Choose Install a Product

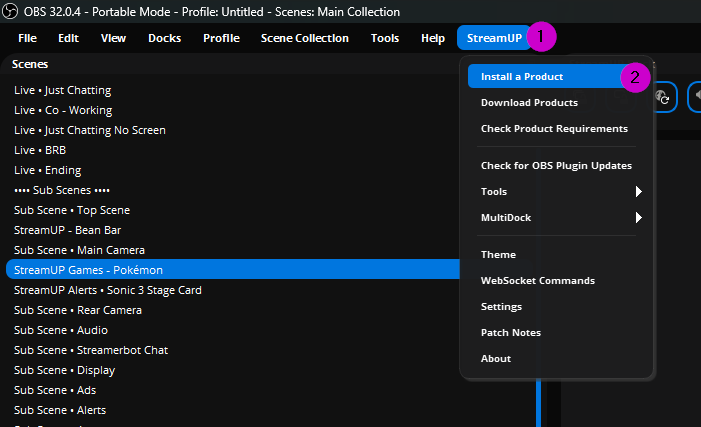point(521,77)
